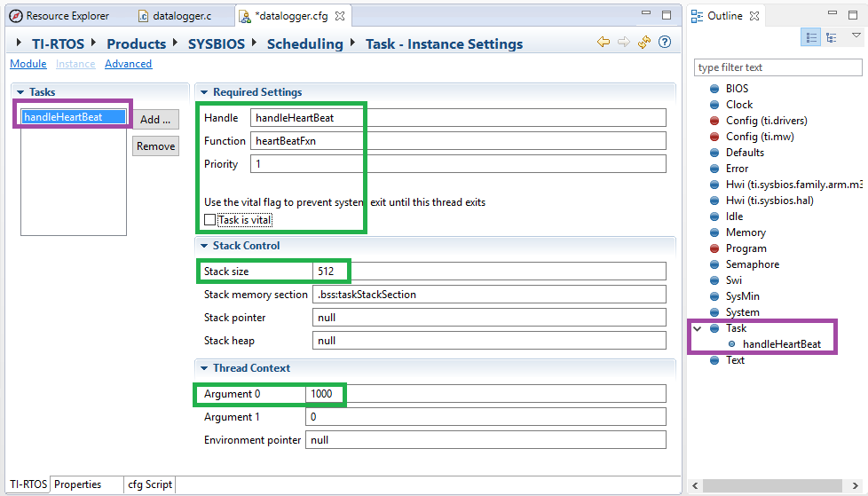Viewport: 868px width, 496px height.
Task: Click the Remove task button
Action: click(x=155, y=146)
